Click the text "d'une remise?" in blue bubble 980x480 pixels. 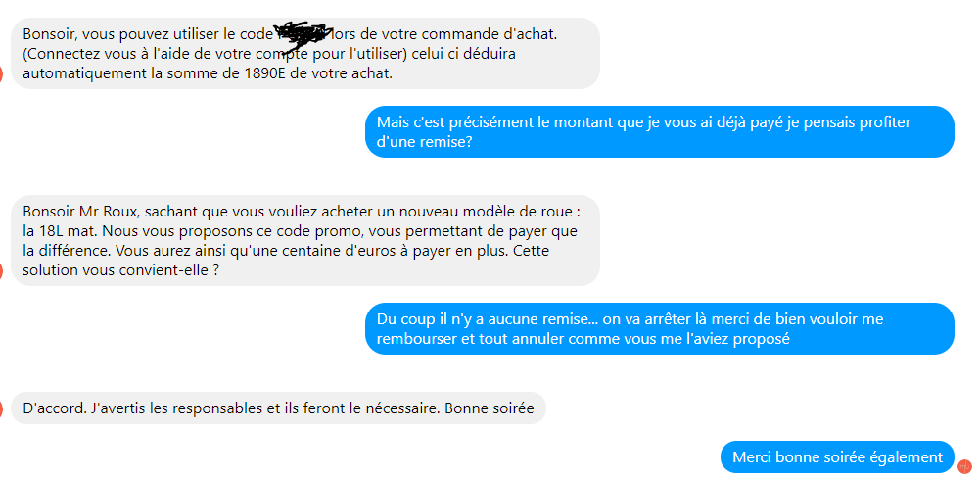tap(424, 142)
